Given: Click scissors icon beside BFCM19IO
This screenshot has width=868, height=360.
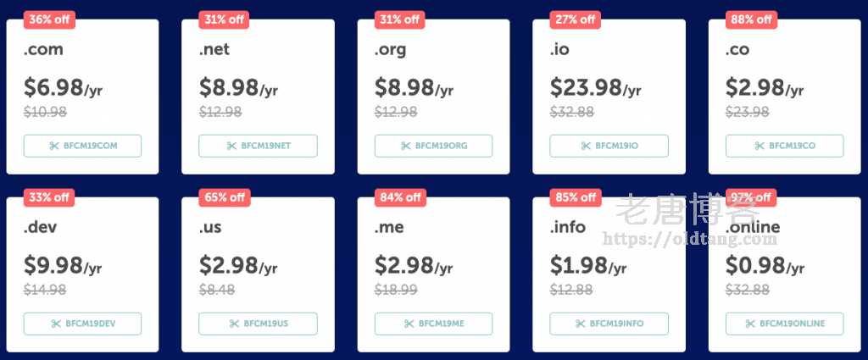Looking at the screenshot, I should pos(586,146).
